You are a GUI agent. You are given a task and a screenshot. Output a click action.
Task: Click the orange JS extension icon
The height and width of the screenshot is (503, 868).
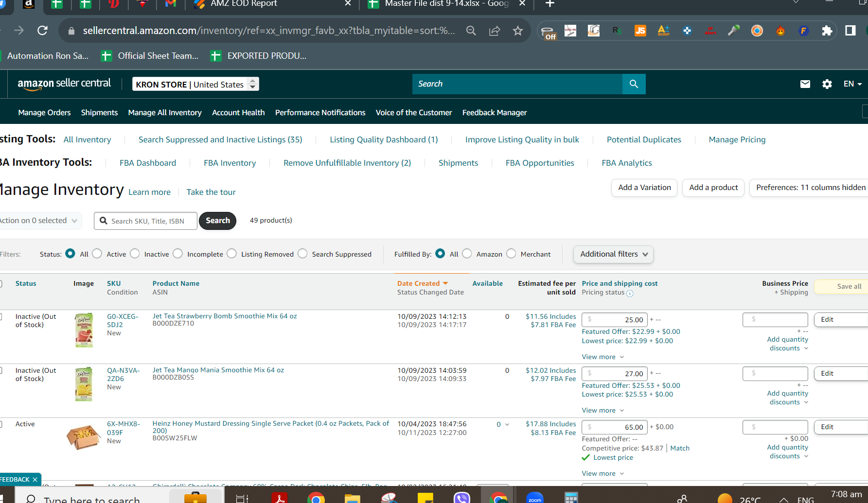click(640, 31)
